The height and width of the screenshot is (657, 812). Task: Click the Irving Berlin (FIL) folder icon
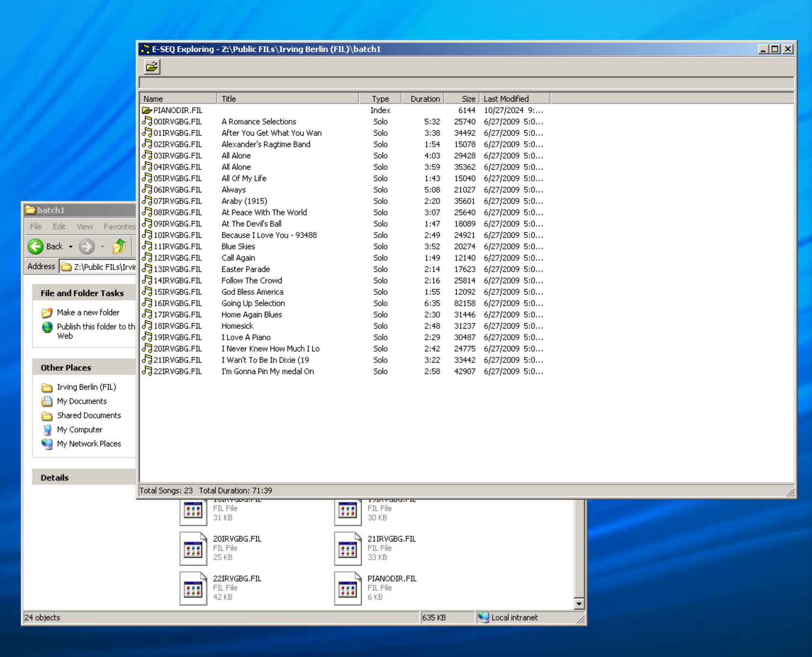point(47,387)
